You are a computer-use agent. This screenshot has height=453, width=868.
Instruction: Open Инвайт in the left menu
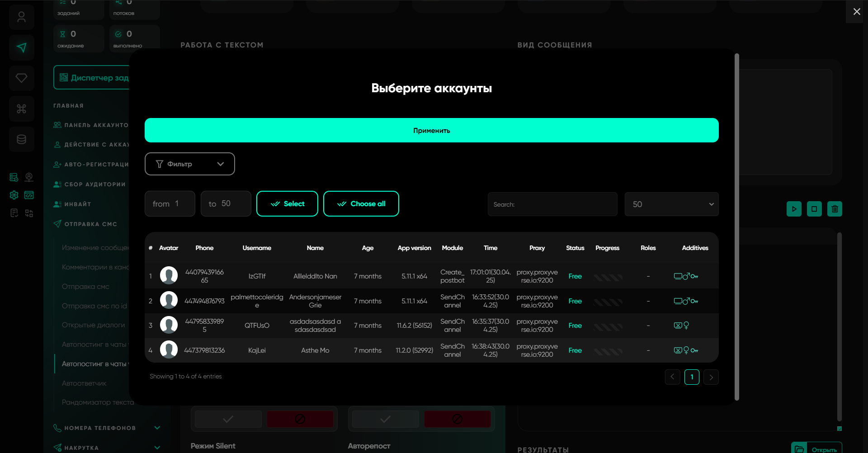click(78, 204)
